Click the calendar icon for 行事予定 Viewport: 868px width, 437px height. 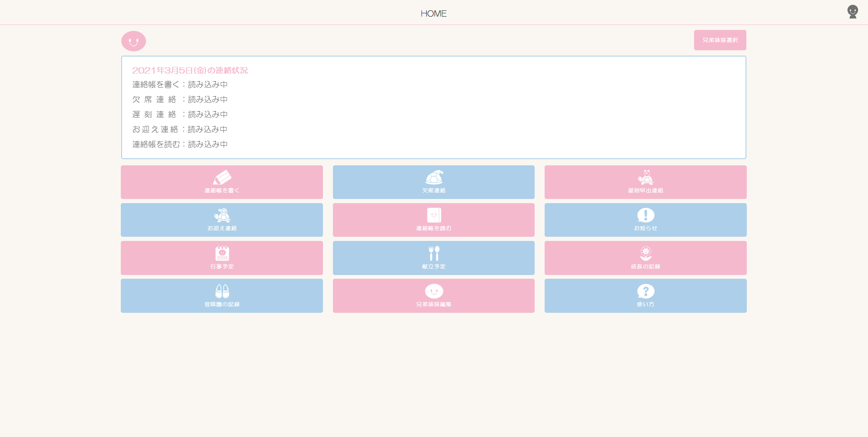tap(222, 253)
